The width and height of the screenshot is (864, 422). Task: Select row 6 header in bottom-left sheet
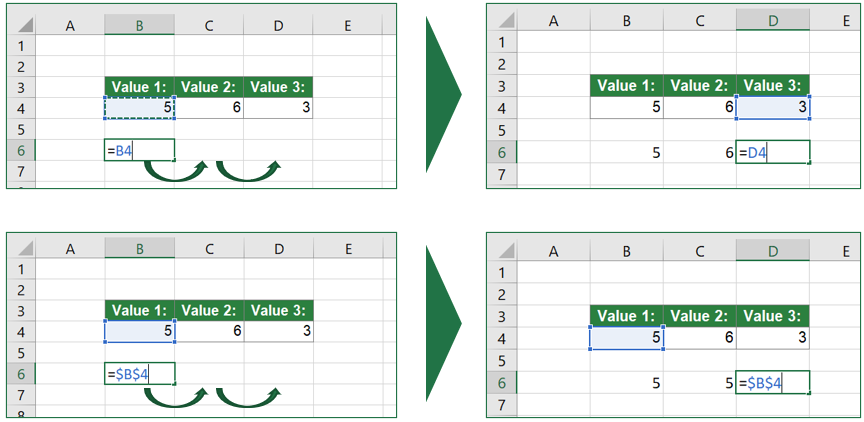pos(21,374)
